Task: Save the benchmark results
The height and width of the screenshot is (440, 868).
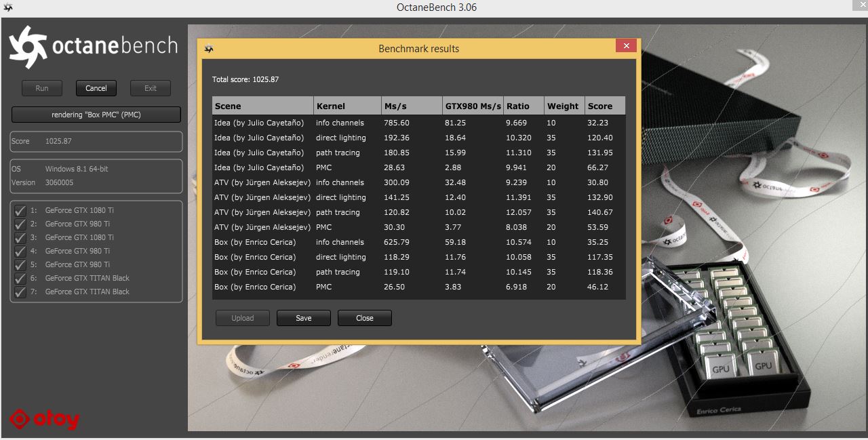Action: point(304,318)
